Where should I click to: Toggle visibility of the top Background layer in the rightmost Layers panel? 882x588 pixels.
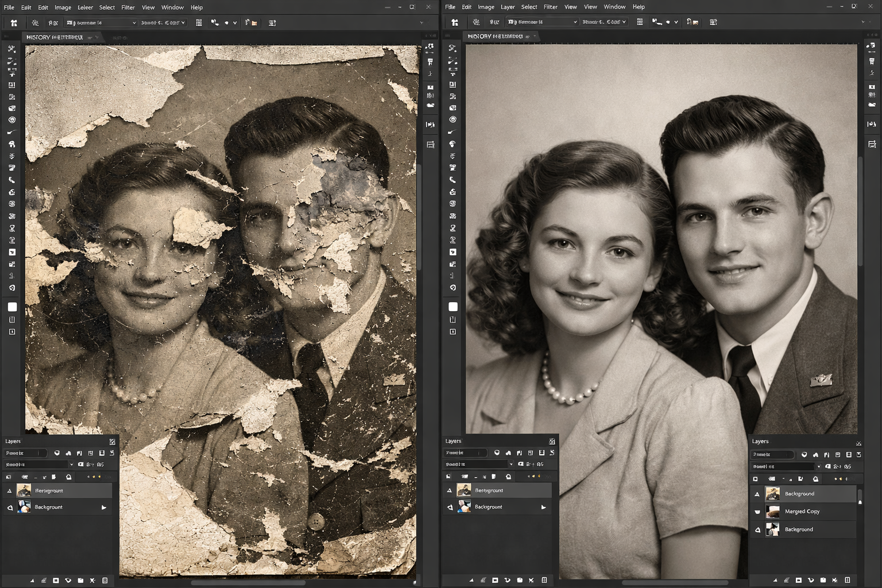[757, 494]
